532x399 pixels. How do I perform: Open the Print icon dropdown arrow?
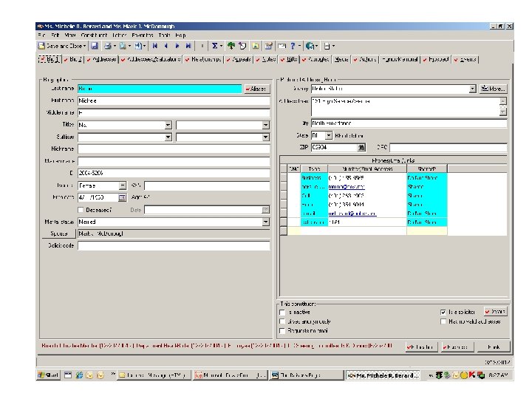tap(115, 46)
